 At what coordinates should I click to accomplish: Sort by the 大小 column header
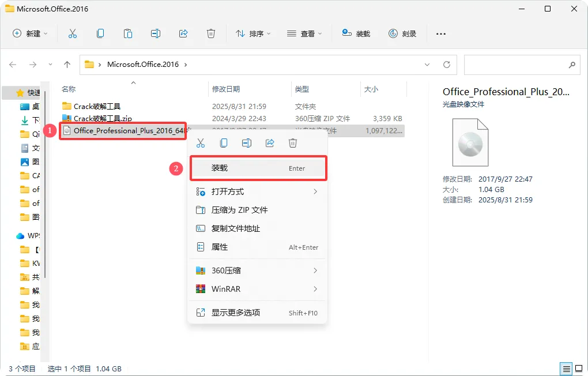pos(371,89)
